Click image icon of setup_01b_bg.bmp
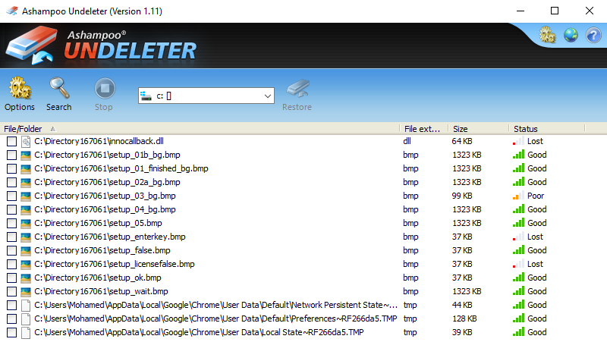The width and height of the screenshot is (607, 364). (26, 155)
